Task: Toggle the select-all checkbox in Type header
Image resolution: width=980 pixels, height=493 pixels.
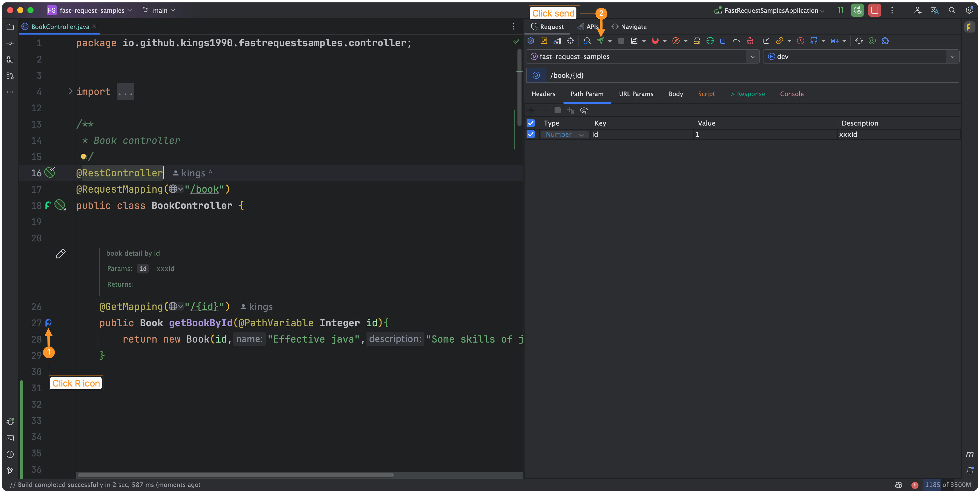Action: 530,123
